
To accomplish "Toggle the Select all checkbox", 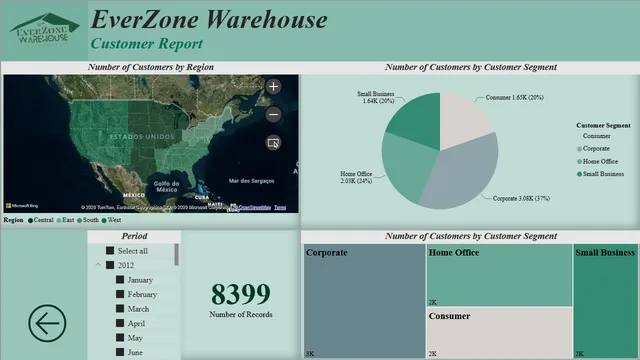I will [110, 250].
